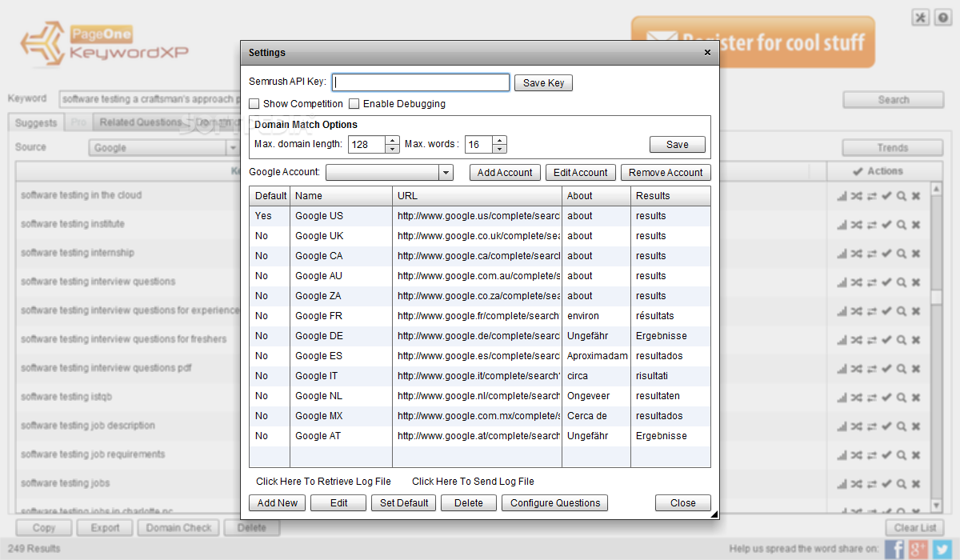Click bar chart icon for 'software testing istqb'
Viewport: 960px width, 560px height.
[842, 398]
